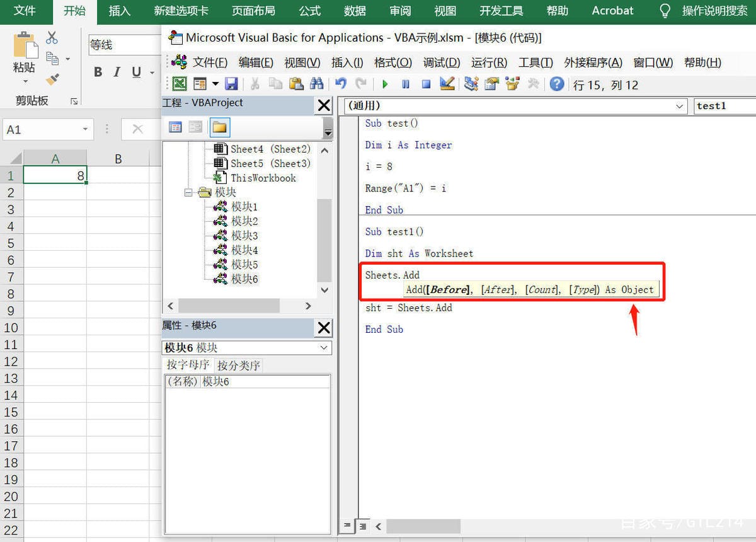Open the 调试 menu in the VBA editor
Image resolution: width=756 pixels, height=542 pixels.
[442, 62]
